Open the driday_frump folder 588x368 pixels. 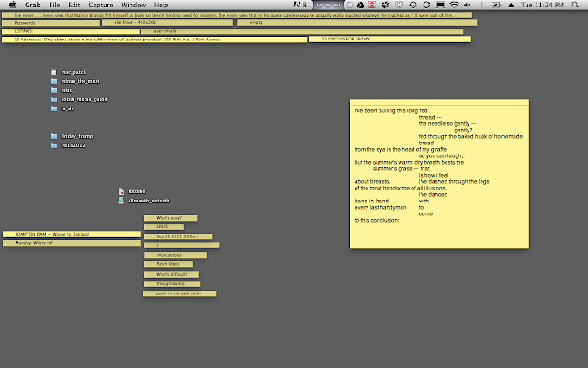point(53,136)
